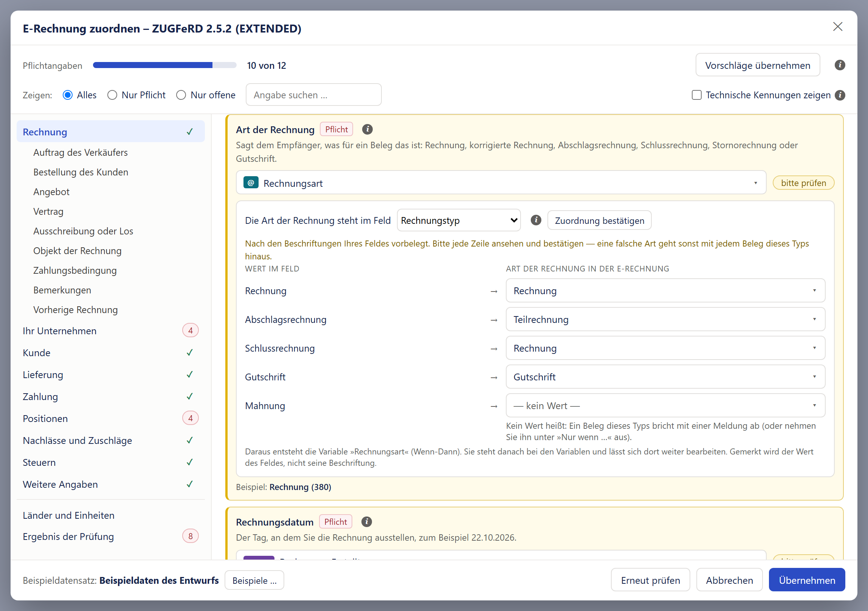The height and width of the screenshot is (611, 868).
Task: Click the Übernehmen button
Action: [x=807, y=580]
